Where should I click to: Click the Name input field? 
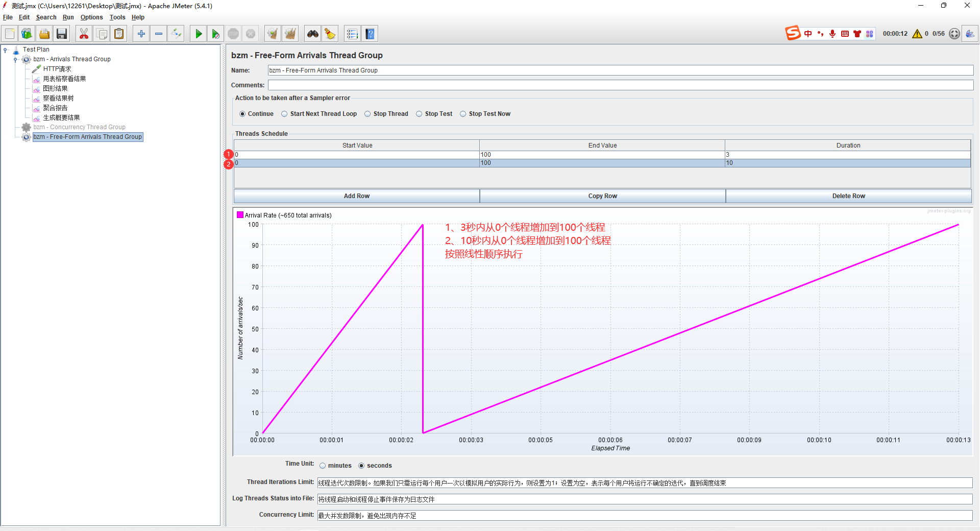point(621,70)
